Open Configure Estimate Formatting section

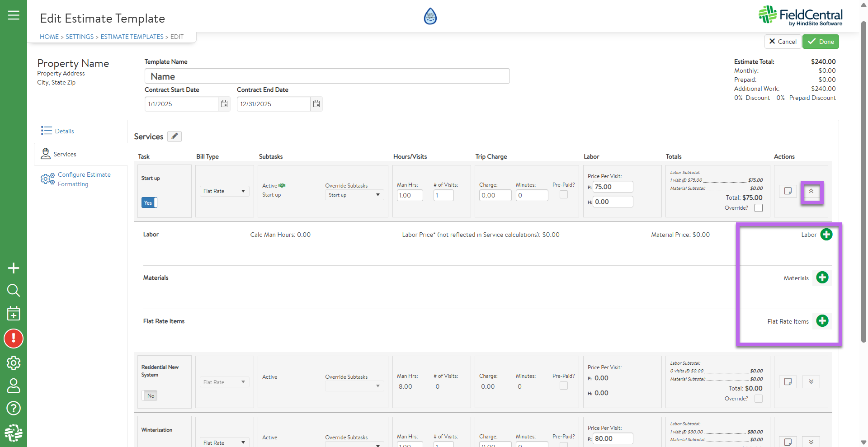[84, 179]
